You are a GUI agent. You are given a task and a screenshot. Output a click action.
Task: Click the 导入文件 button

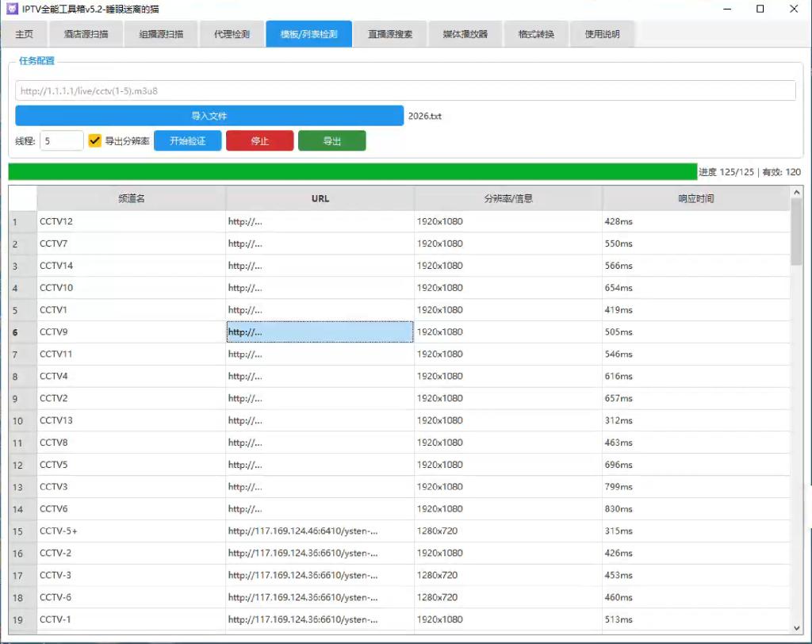209,115
